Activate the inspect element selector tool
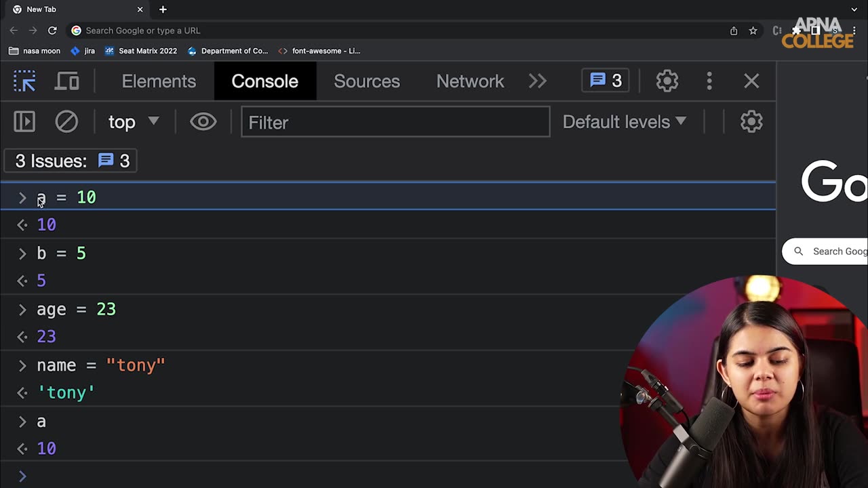 pyautogui.click(x=24, y=81)
